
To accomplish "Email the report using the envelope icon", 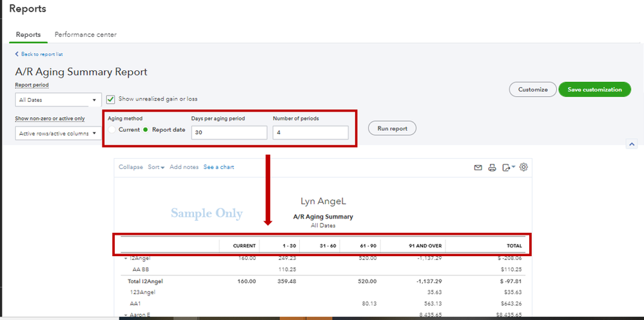I will [x=478, y=168].
